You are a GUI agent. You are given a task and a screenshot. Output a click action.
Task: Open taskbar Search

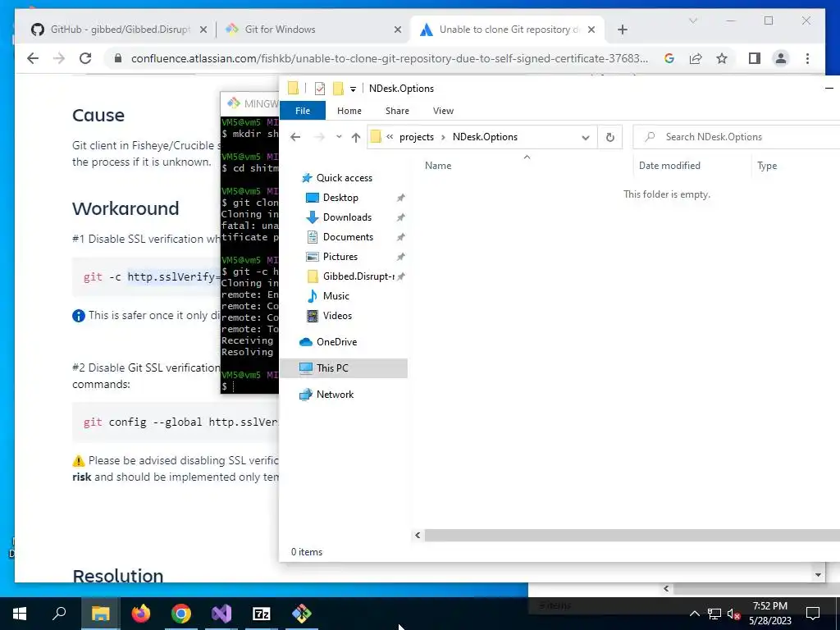(x=59, y=614)
